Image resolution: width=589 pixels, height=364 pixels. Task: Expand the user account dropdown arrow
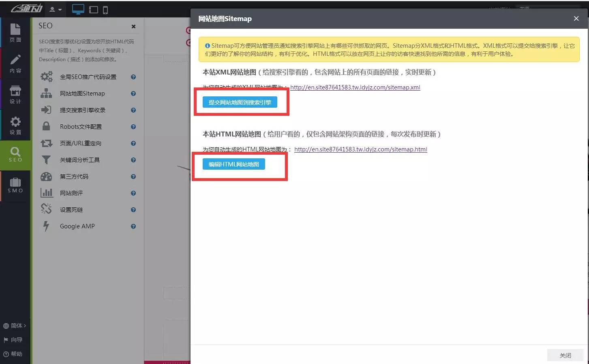click(60, 10)
